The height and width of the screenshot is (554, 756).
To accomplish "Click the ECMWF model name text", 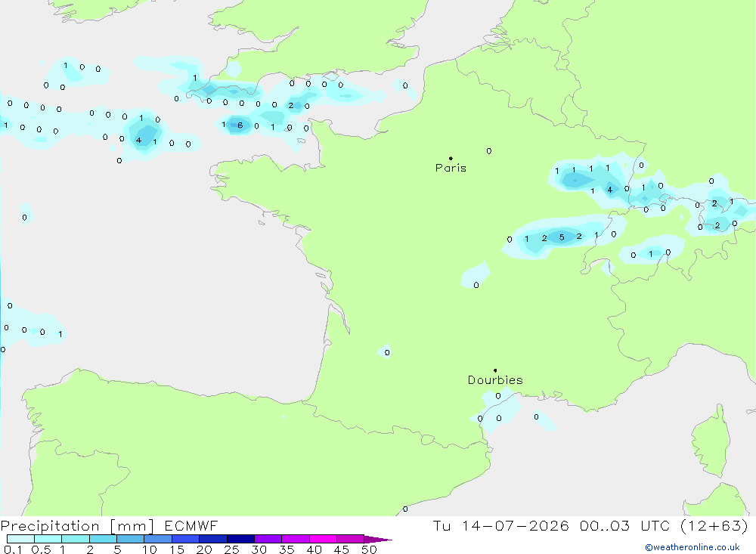I will pyautogui.click(x=191, y=525).
